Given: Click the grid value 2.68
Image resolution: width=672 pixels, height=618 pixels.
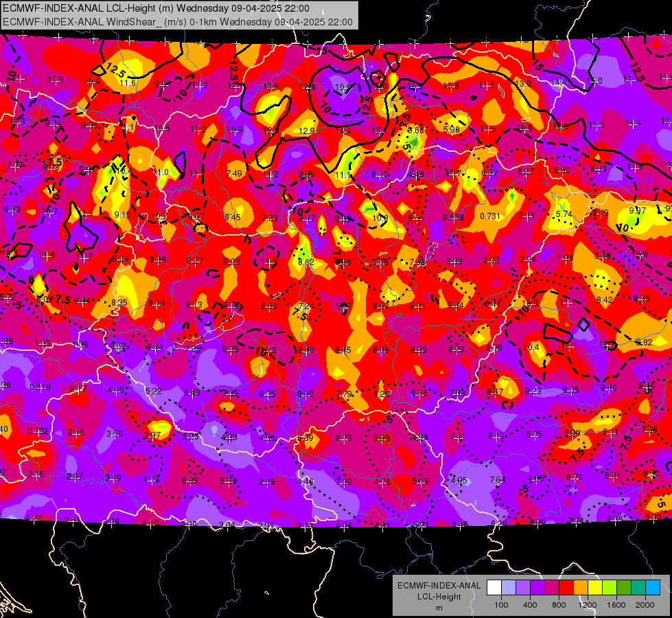Looking at the screenshot, I should pyautogui.click(x=266, y=482).
